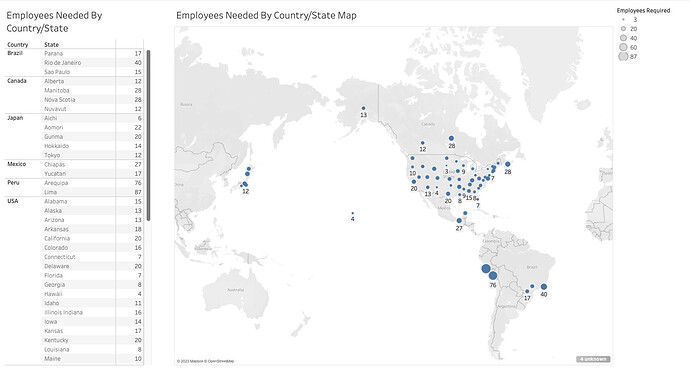Image resolution: width=690 pixels, height=369 pixels.
Task: Click the table's vertical scrollbar
Action: pyautogui.click(x=149, y=135)
